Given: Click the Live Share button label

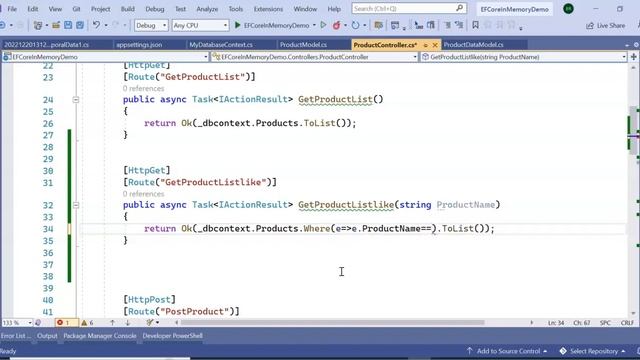Looking at the screenshot, I should coord(611,26).
